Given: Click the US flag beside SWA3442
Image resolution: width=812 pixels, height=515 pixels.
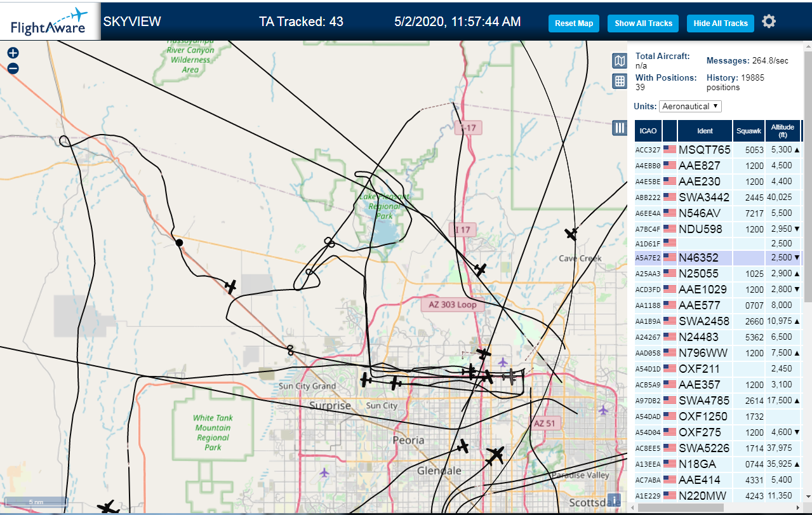Looking at the screenshot, I should (x=670, y=197).
